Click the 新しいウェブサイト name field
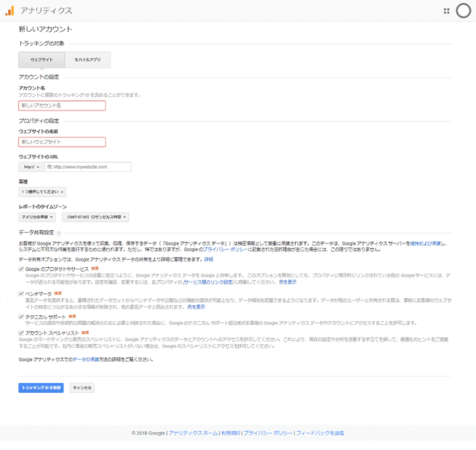The width and height of the screenshot is (476, 450). (62, 142)
